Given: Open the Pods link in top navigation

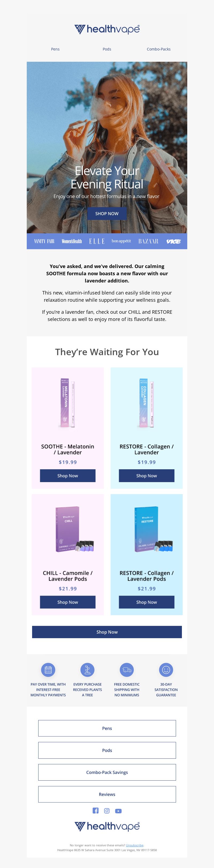Looking at the screenshot, I should [107, 49].
